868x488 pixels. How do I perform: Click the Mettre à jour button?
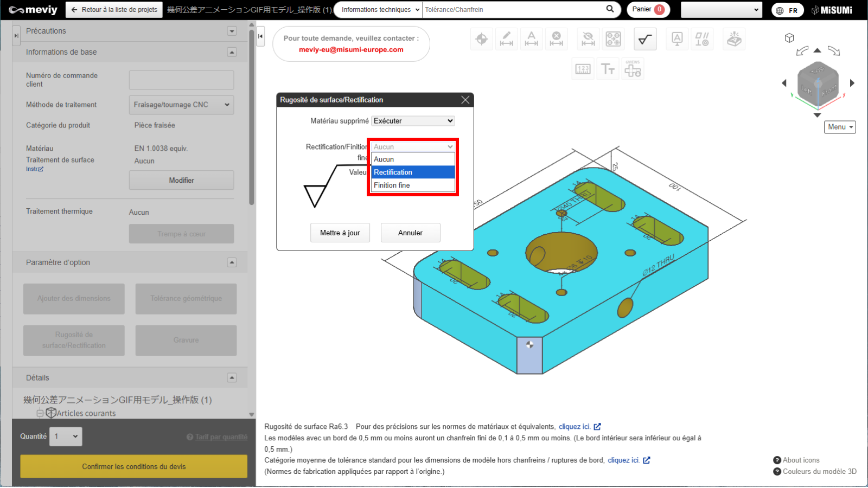click(x=340, y=233)
